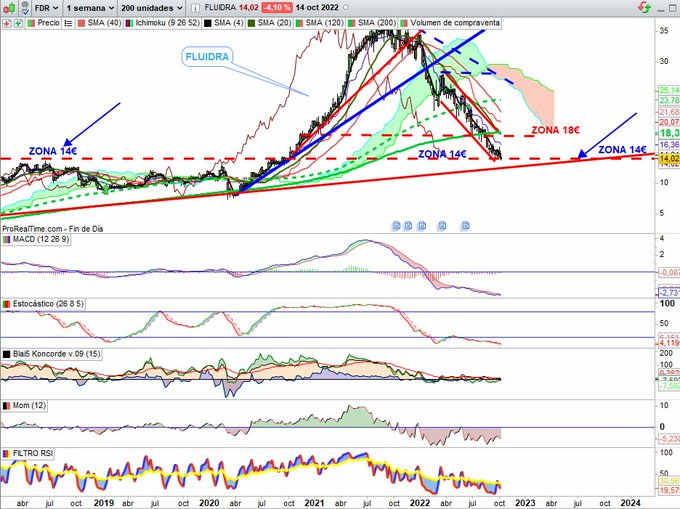Open the MACD (12 26 9) panel label
This screenshot has height=509, width=680.
tap(41, 239)
